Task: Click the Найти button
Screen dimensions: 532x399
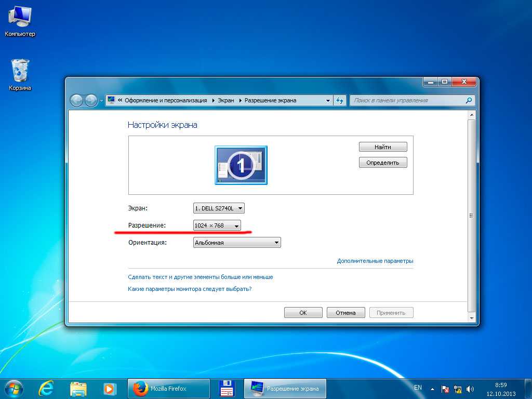Action: [x=383, y=147]
